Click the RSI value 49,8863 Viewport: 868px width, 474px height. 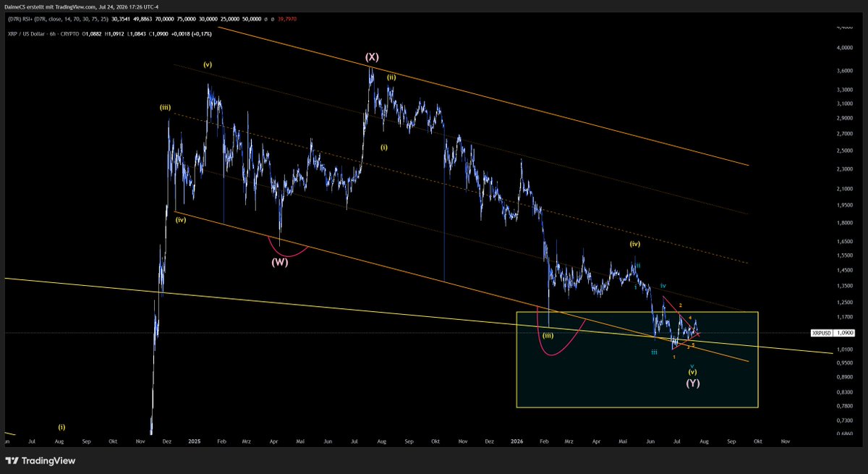[142, 19]
